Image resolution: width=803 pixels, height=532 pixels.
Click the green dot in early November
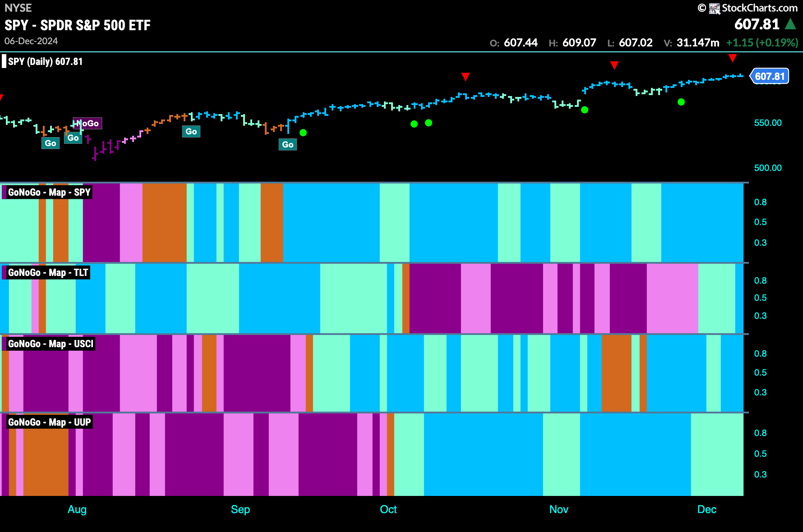585,110
